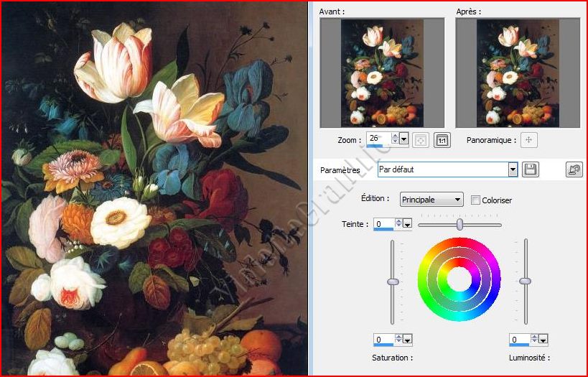Click the fit-to-window icon beside Zoom
The height and width of the screenshot is (377, 588).
click(x=421, y=140)
